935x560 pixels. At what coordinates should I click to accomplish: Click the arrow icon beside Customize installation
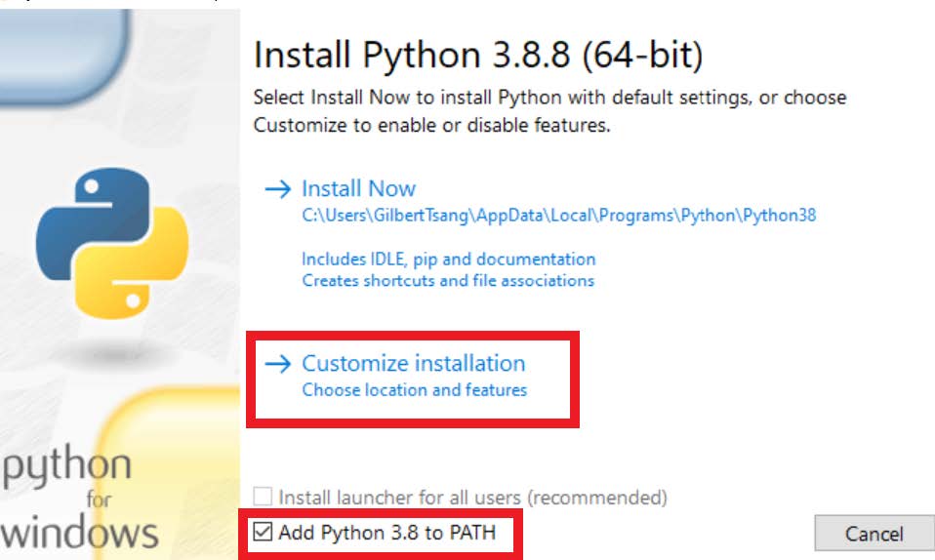click(278, 363)
